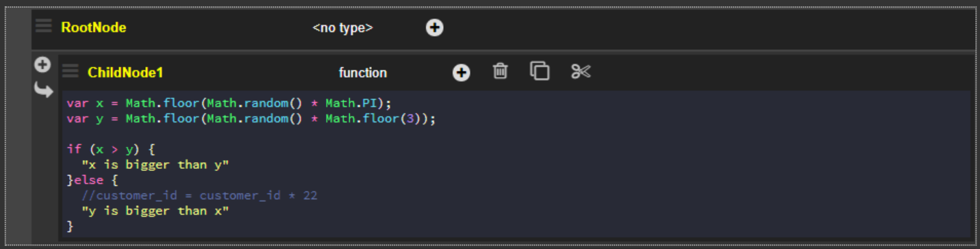
Task: Delete ChildNode1 with the trash icon
Action: click(x=501, y=70)
